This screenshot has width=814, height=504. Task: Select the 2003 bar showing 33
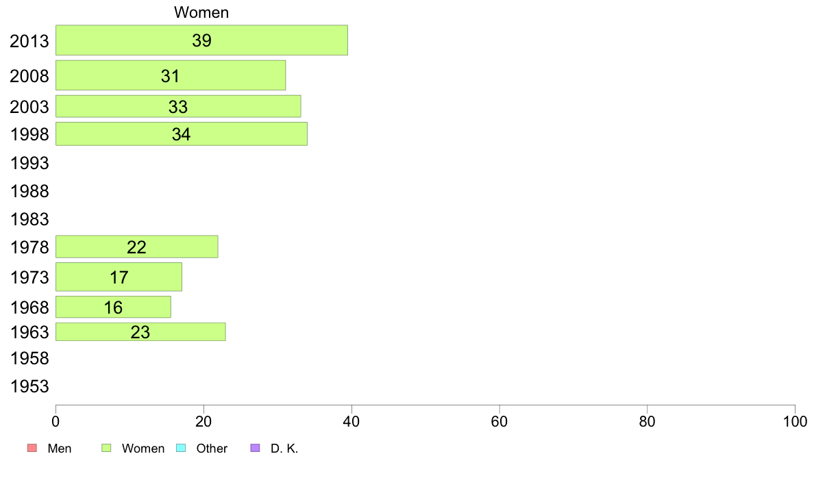178,106
